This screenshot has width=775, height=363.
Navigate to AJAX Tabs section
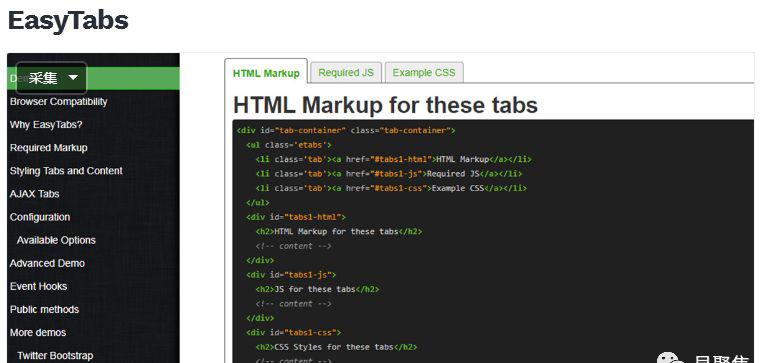tap(34, 194)
